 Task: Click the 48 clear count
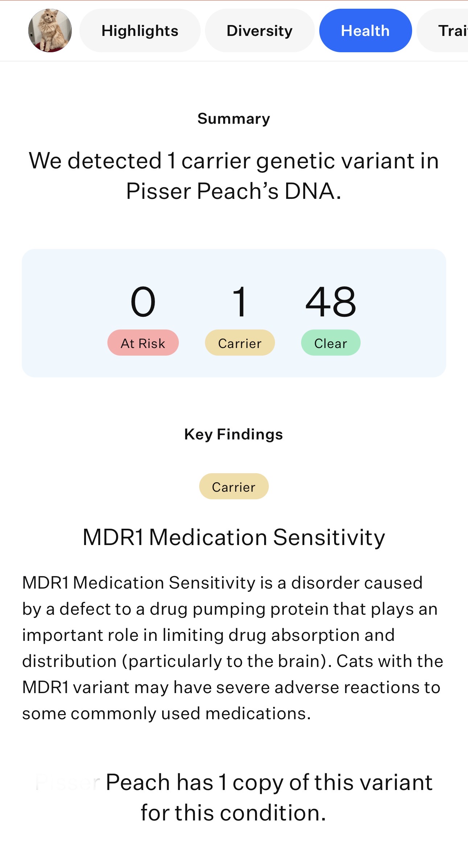point(331,302)
